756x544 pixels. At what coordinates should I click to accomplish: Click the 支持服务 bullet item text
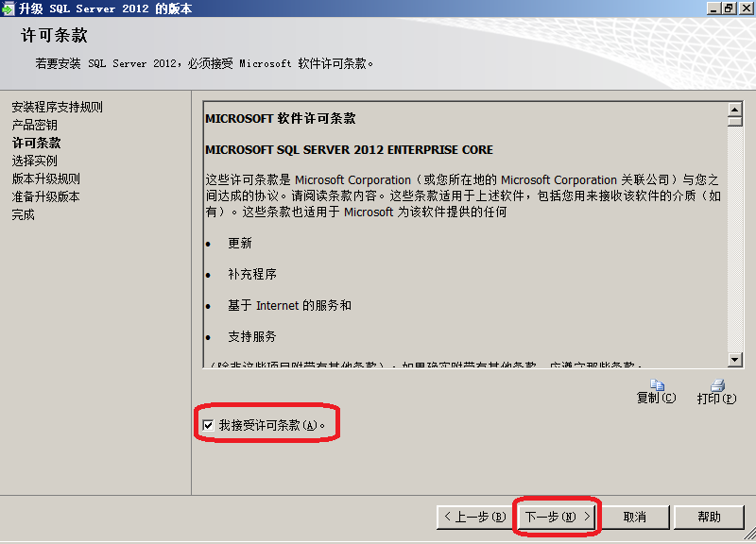252,337
